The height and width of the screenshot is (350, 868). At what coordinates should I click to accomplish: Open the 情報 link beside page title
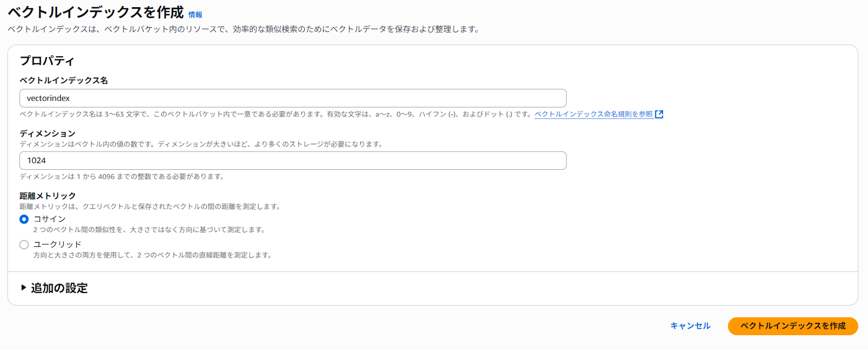[195, 15]
